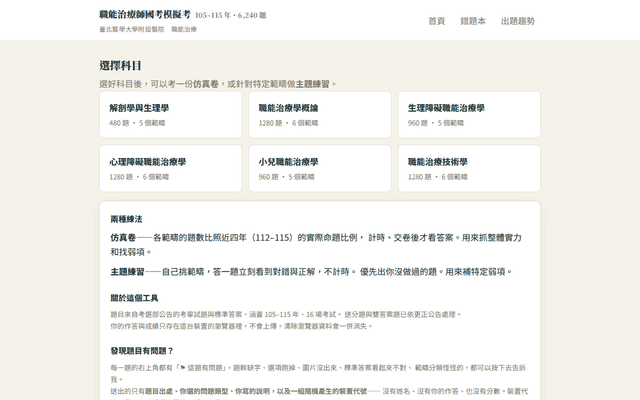640x400 pixels.
Task: Click the 105–115 年・6,240 題 subtitle text
Action: (x=231, y=15)
